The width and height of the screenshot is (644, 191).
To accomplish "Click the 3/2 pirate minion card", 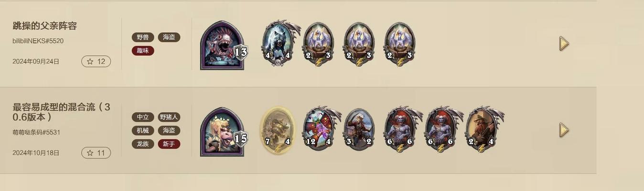I will pyautogui.click(x=359, y=130).
